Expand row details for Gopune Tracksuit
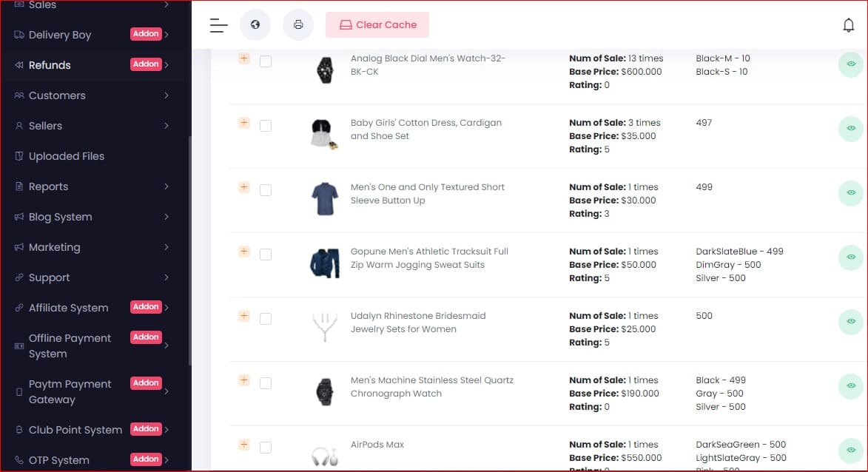 244,252
